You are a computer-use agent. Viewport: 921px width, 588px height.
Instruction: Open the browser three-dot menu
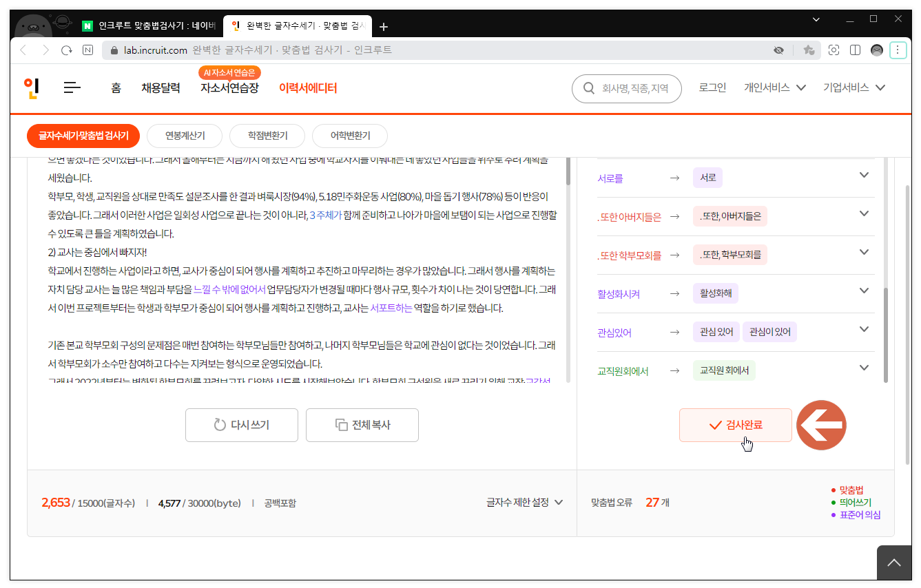point(898,50)
